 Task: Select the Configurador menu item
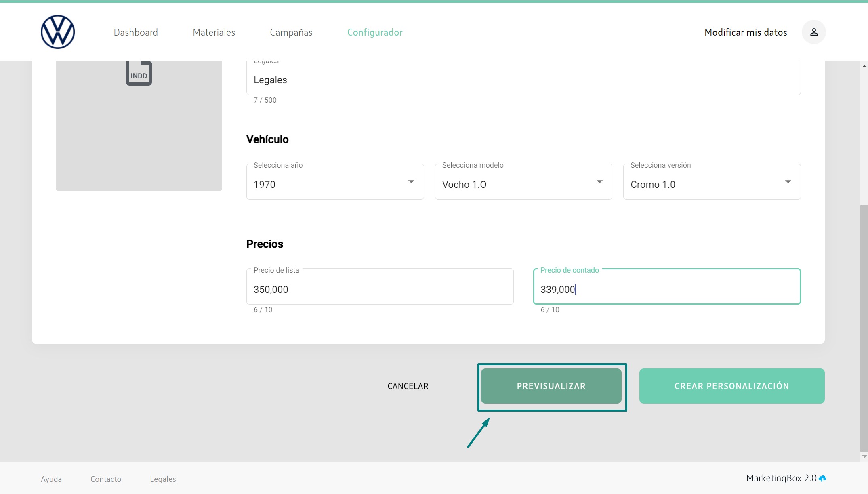click(374, 32)
